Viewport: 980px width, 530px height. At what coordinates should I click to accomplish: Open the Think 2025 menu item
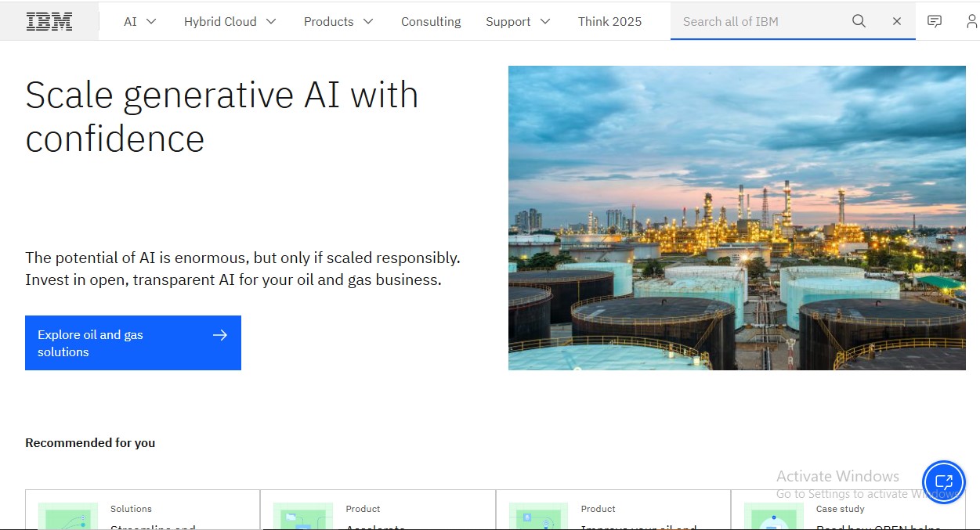609,21
